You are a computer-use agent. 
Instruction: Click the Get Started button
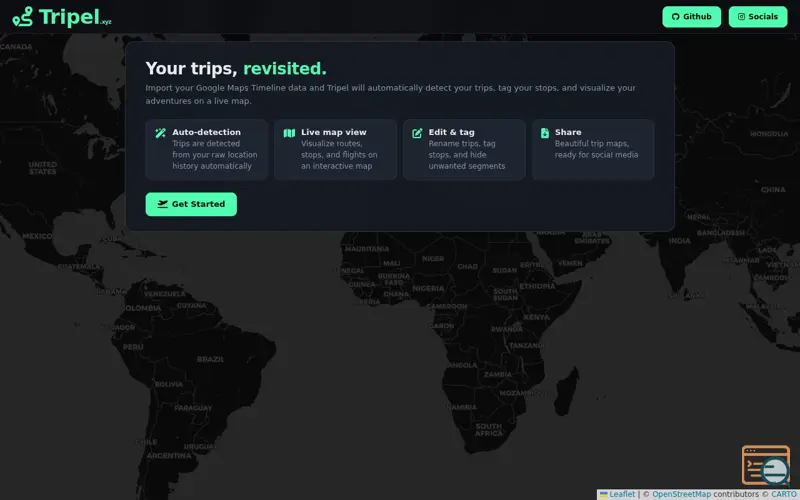tap(191, 204)
